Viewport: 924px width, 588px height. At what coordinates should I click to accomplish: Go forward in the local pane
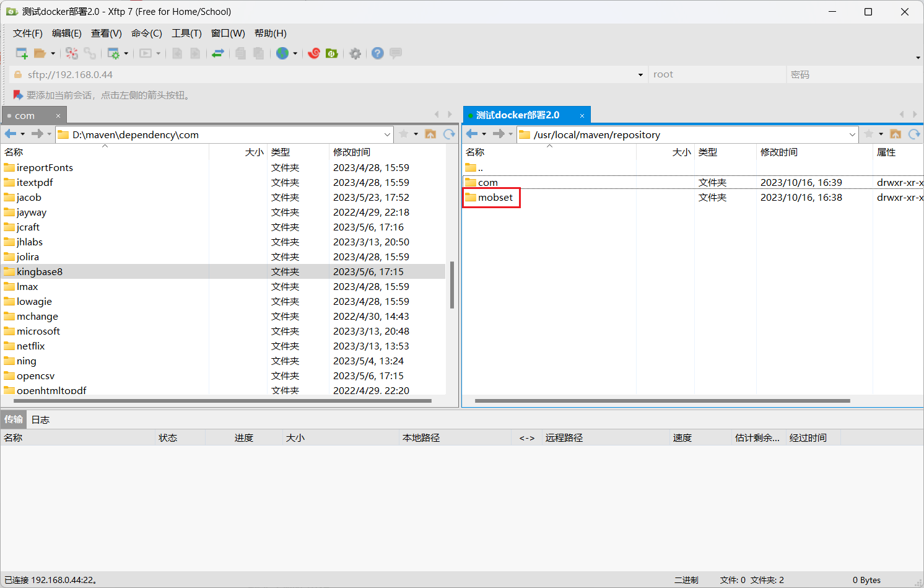pos(37,134)
